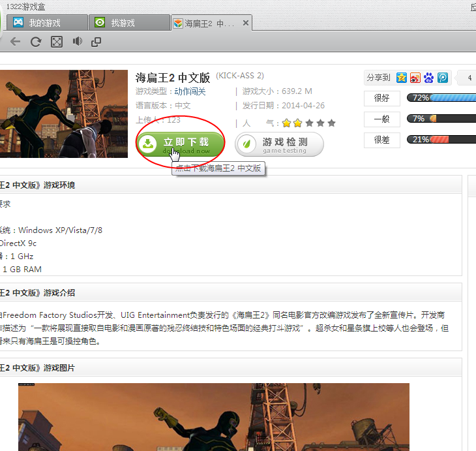The image size is (476, 451).
Task: Click the 海扁王2 中文版 game title
Action: (173, 78)
